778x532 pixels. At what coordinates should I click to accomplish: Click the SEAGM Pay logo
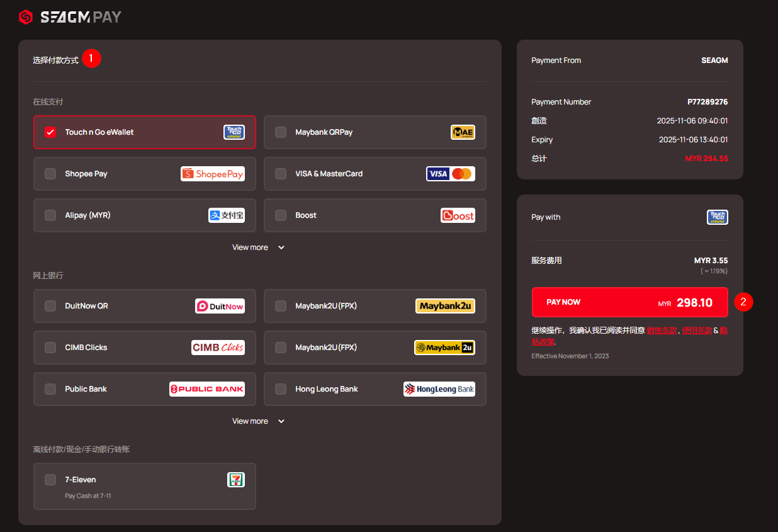click(70, 17)
